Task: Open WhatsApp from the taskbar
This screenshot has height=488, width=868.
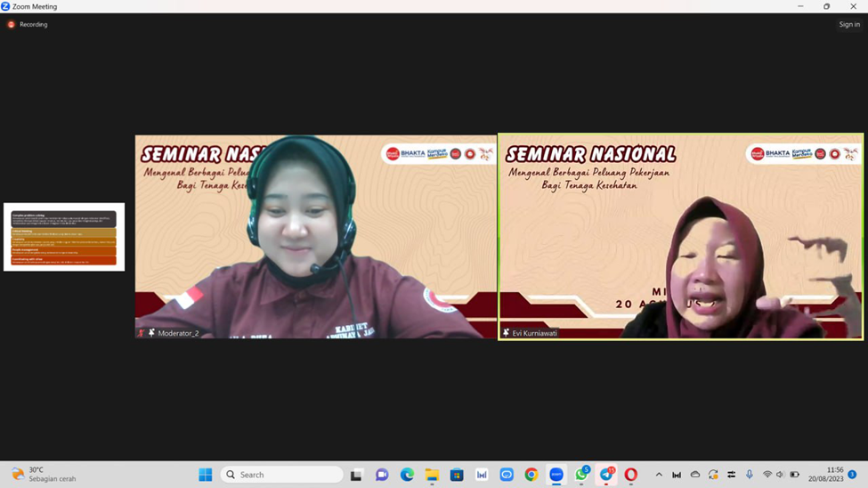Action: [x=581, y=475]
